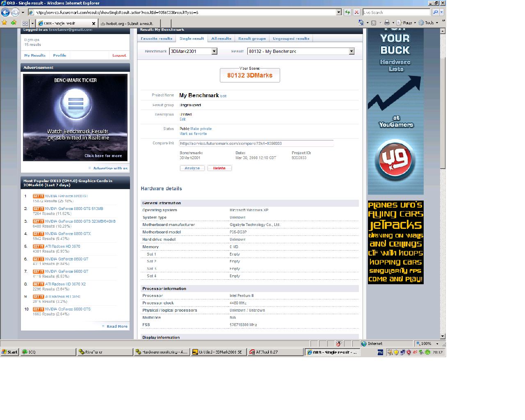The width and height of the screenshot is (525, 420).
Task: Click the Internet zone globe icon
Action: point(364,344)
